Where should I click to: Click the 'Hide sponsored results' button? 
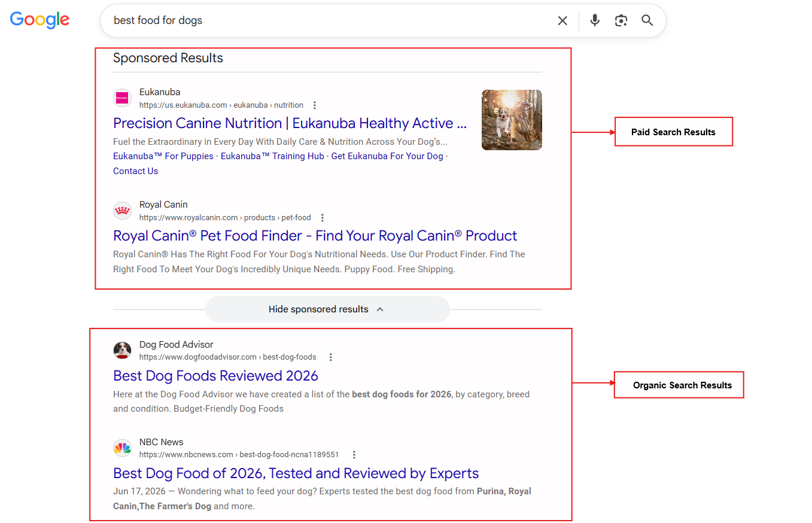(x=327, y=309)
